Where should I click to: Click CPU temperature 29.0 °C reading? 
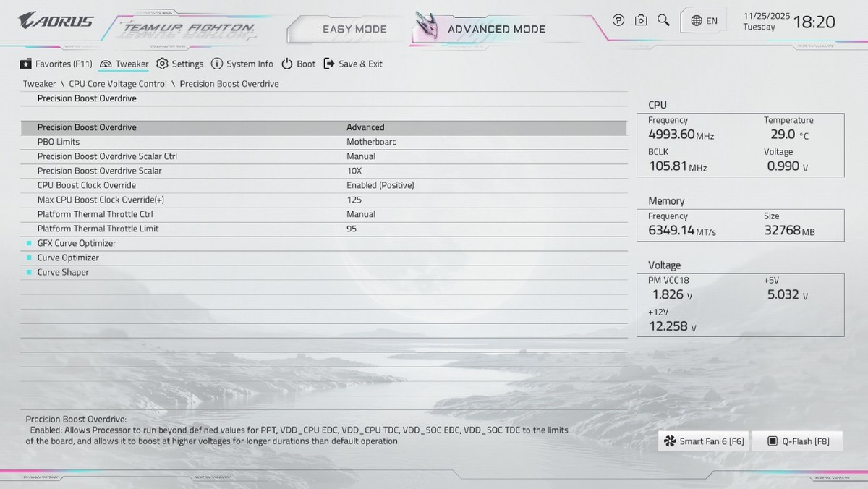(790, 135)
